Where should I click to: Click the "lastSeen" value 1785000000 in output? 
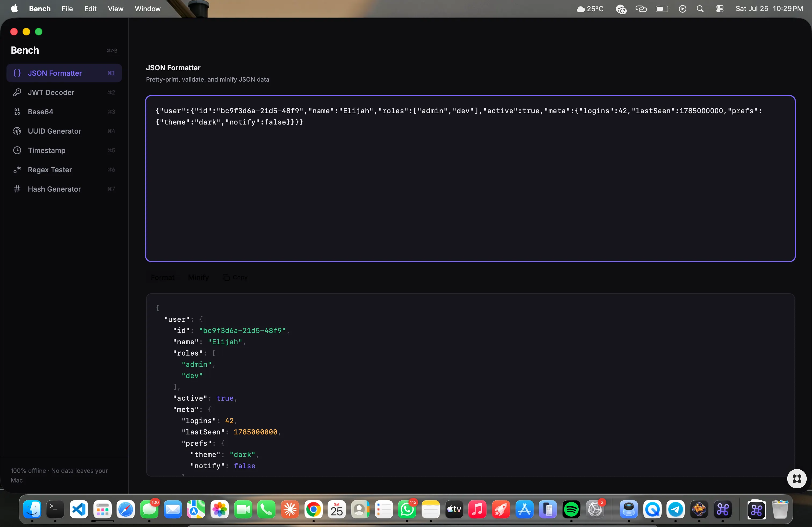click(x=255, y=432)
